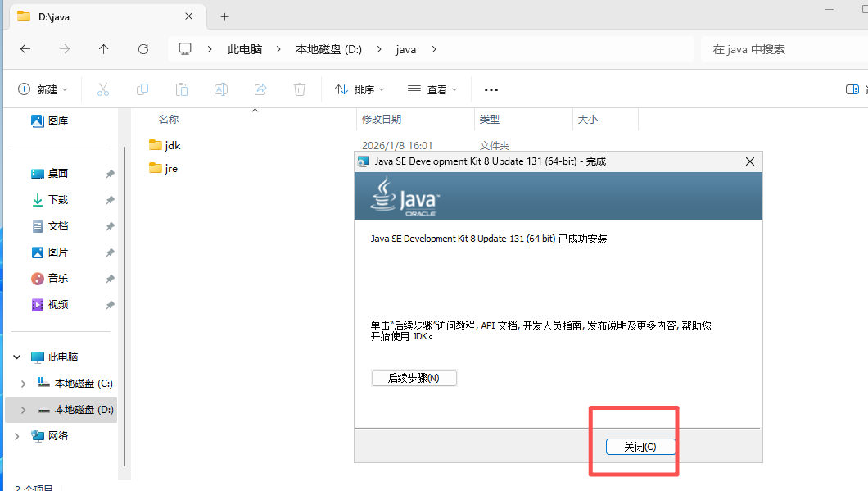Image resolution: width=868 pixels, height=491 pixels.
Task: Sort by the Name (名称) column header
Action: click(x=169, y=119)
